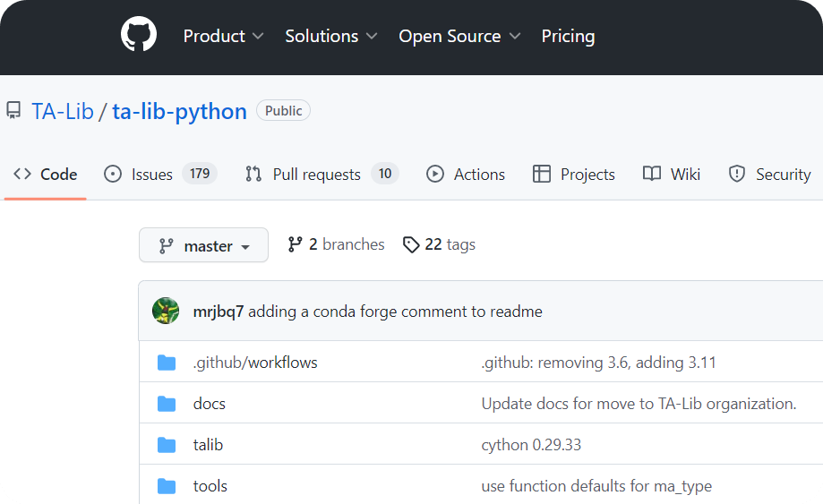The image size is (823, 504).
Task: Open the Pricing page link
Action: click(568, 36)
